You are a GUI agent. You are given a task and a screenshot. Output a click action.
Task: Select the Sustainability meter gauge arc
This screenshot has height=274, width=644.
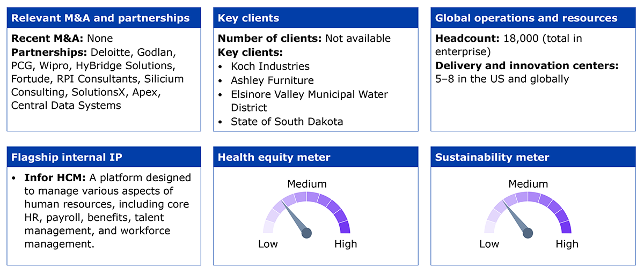coord(528,212)
